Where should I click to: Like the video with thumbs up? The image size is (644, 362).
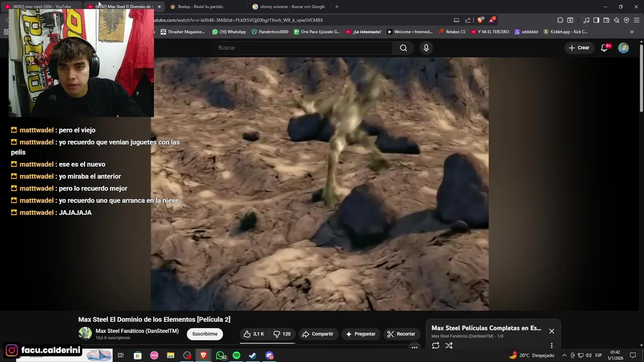click(x=254, y=334)
